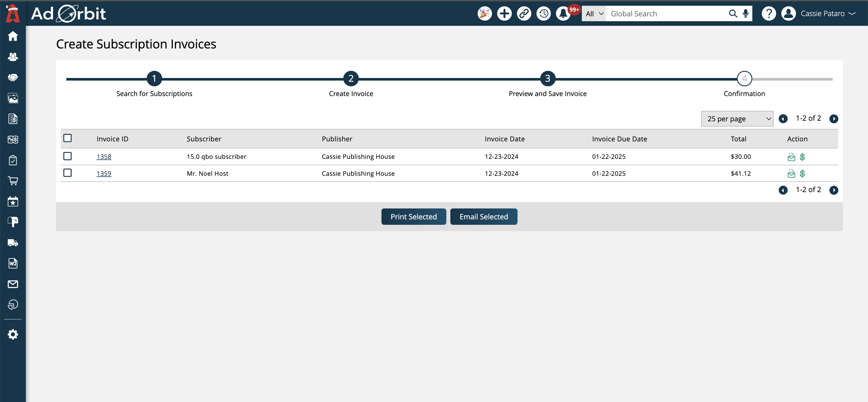
Task: Open the settings gear in sidebar
Action: (x=13, y=334)
